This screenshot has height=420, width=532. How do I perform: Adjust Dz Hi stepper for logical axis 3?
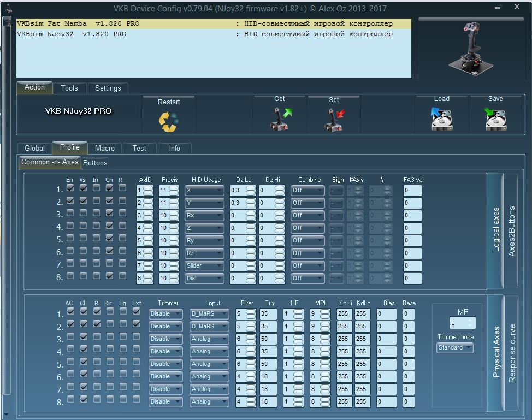click(x=280, y=216)
